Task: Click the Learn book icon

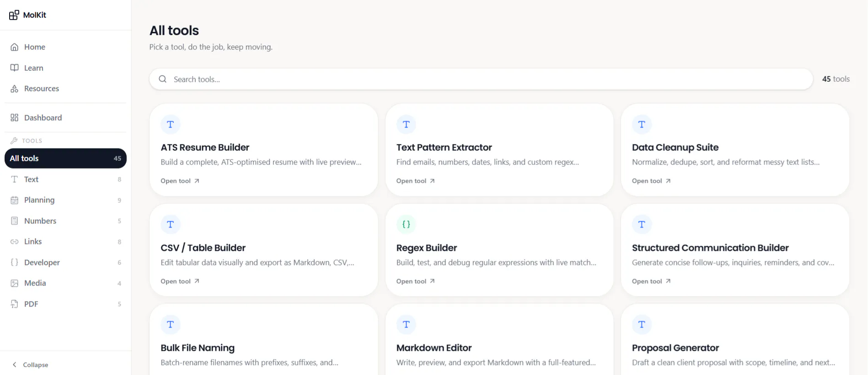Action: click(x=15, y=68)
